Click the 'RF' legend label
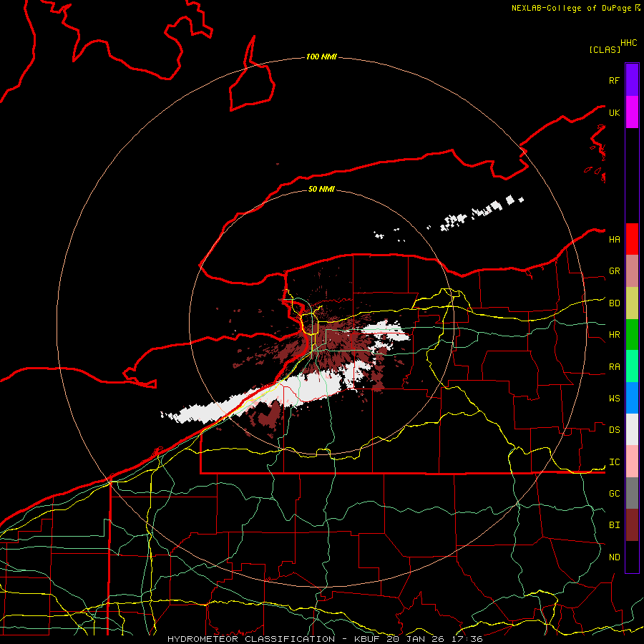 pyautogui.click(x=614, y=81)
